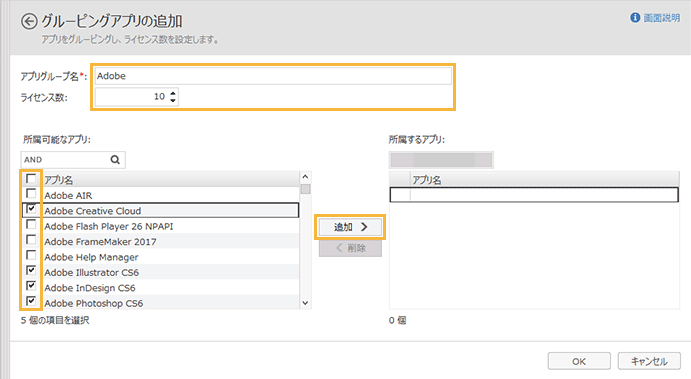The height and width of the screenshot is (379, 691).
Task: Click the ライセンス数 number field
Action: (137, 97)
